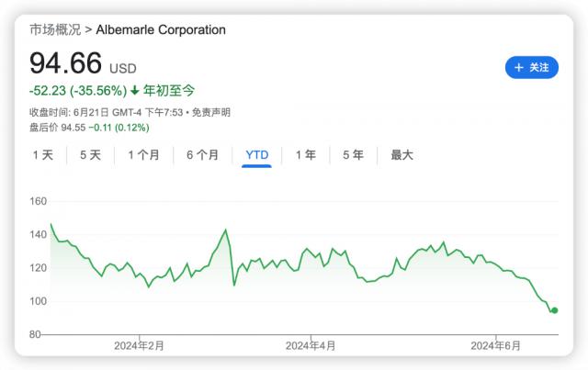Click the 2024年6月 axis label
Screen dimensions: 588x370
click(x=495, y=346)
